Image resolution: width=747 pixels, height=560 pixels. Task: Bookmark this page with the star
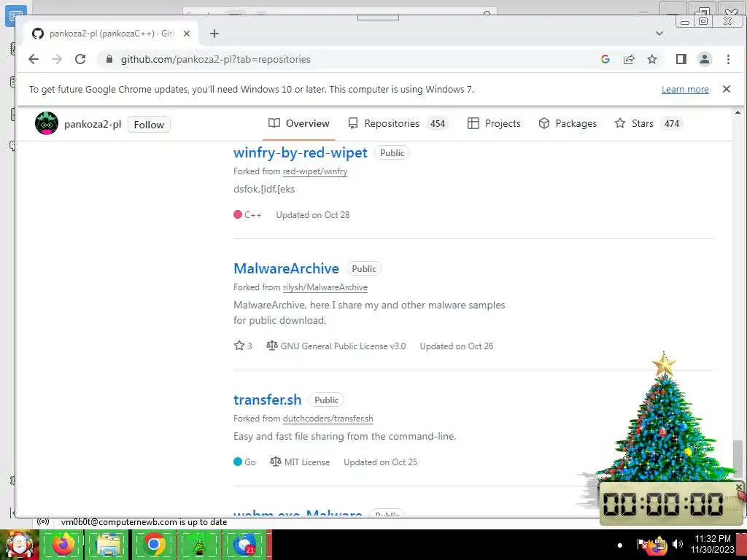click(652, 59)
